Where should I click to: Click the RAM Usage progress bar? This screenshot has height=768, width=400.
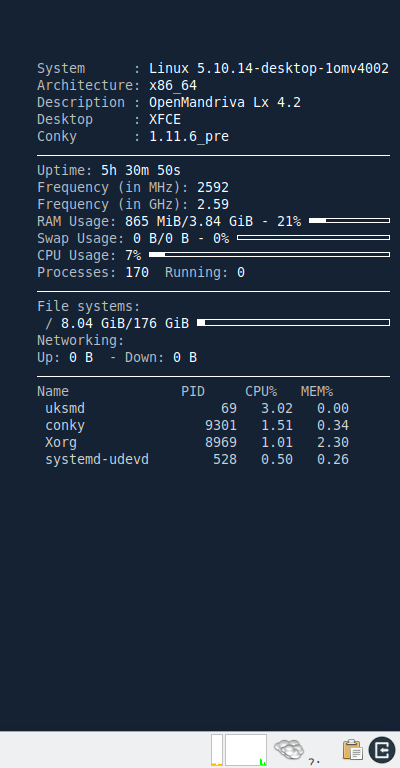pos(350,221)
